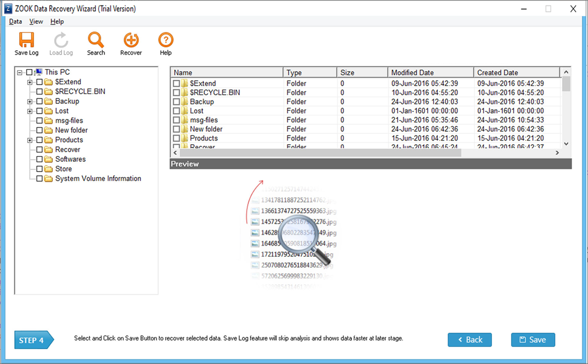Viewport: 588px width, 364px height.
Task: Click the scroll down arrow in file list
Action: tap(566, 144)
